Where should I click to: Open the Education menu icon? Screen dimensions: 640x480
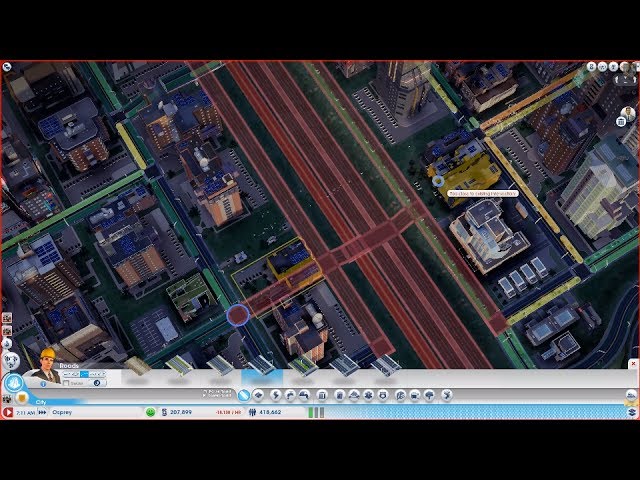(400, 395)
